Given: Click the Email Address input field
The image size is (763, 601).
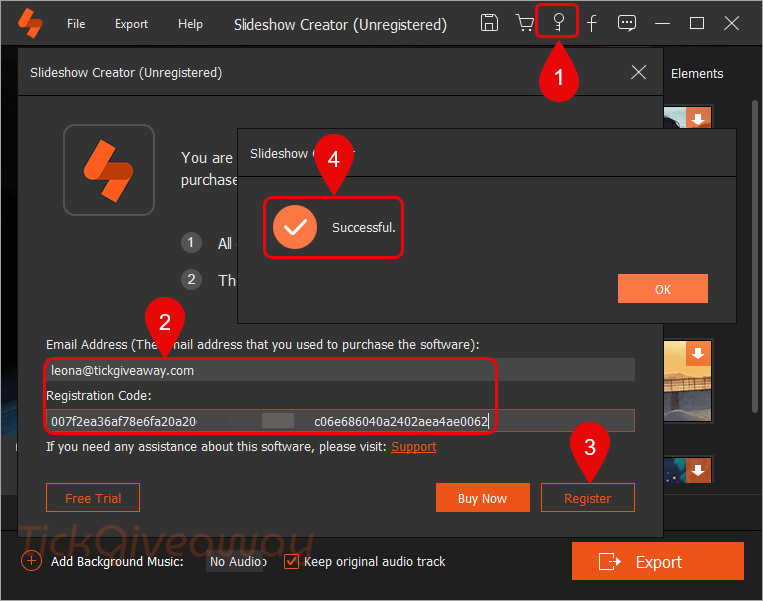Looking at the screenshot, I should point(340,370).
